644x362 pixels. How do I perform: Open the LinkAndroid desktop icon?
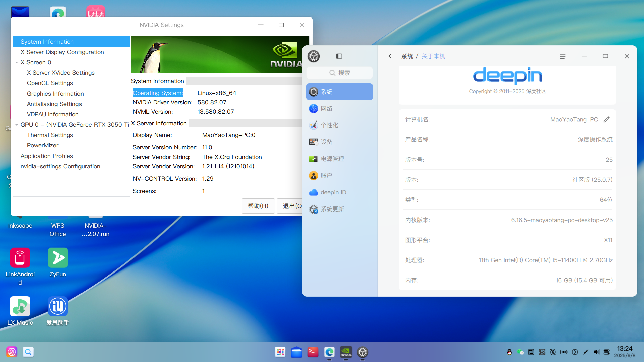pos(20,267)
